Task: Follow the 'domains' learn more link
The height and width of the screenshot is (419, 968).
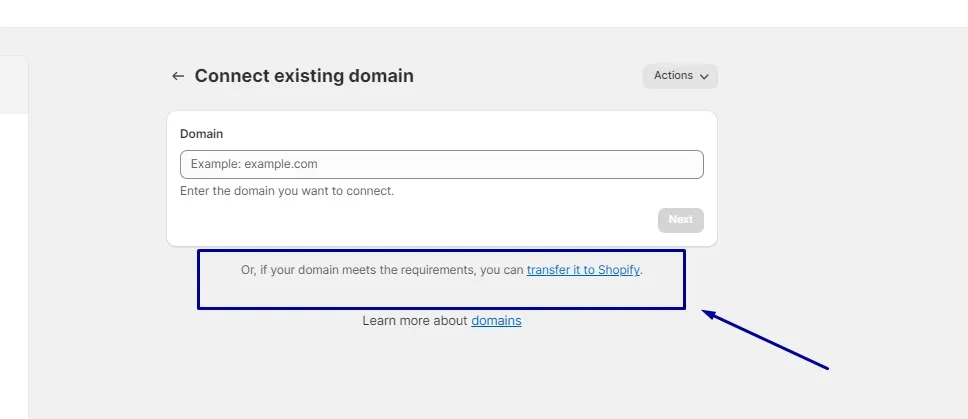Action: [496, 321]
